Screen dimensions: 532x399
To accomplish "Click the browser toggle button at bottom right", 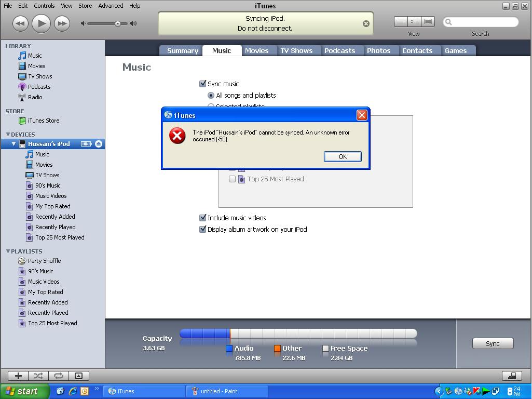I will [x=512, y=376].
